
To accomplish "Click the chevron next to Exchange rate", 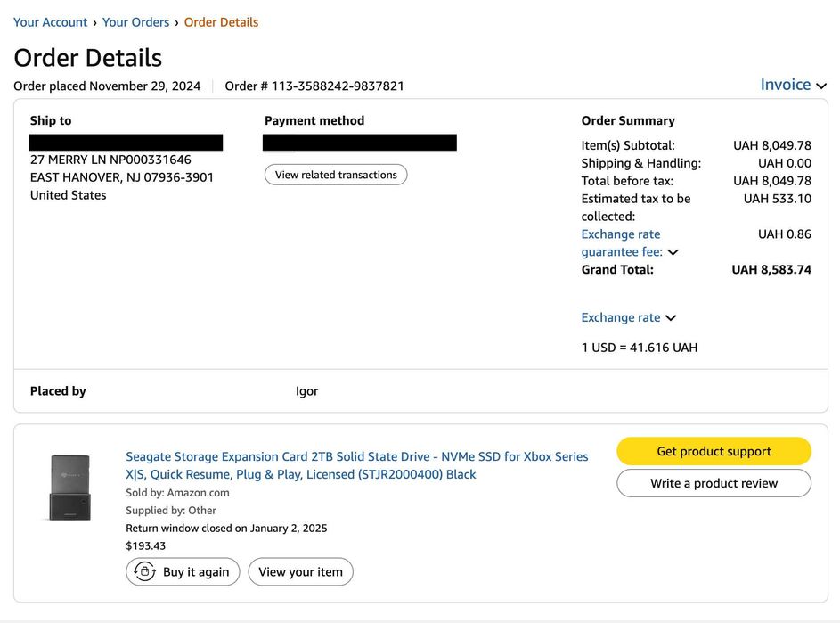I will pyautogui.click(x=671, y=318).
